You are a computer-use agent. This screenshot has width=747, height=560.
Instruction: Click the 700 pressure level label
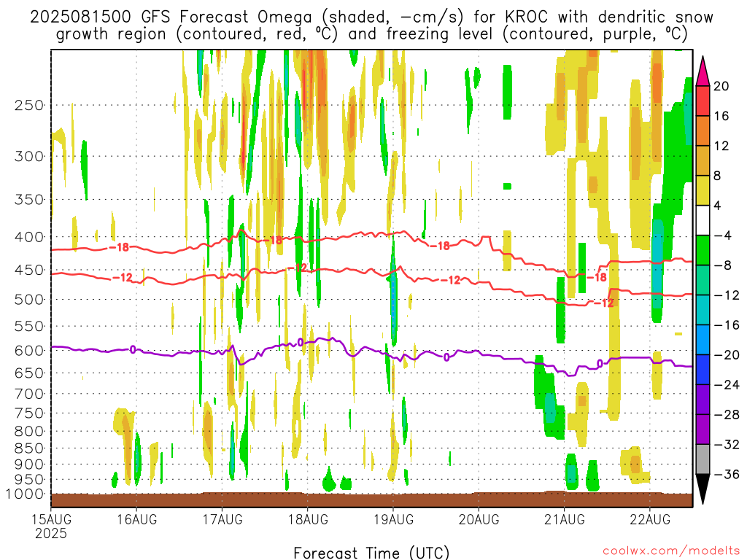pyautogui.click(x=29, y=394)
